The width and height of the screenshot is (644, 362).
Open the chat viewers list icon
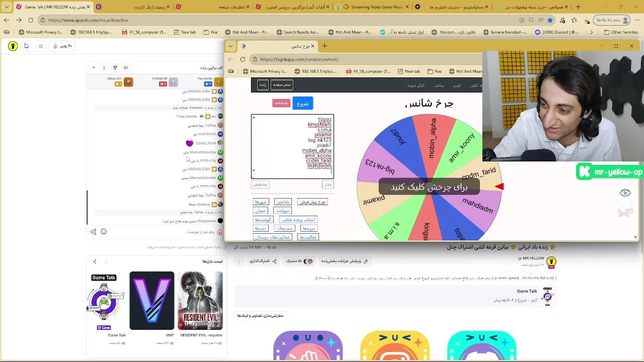point(126,67)
